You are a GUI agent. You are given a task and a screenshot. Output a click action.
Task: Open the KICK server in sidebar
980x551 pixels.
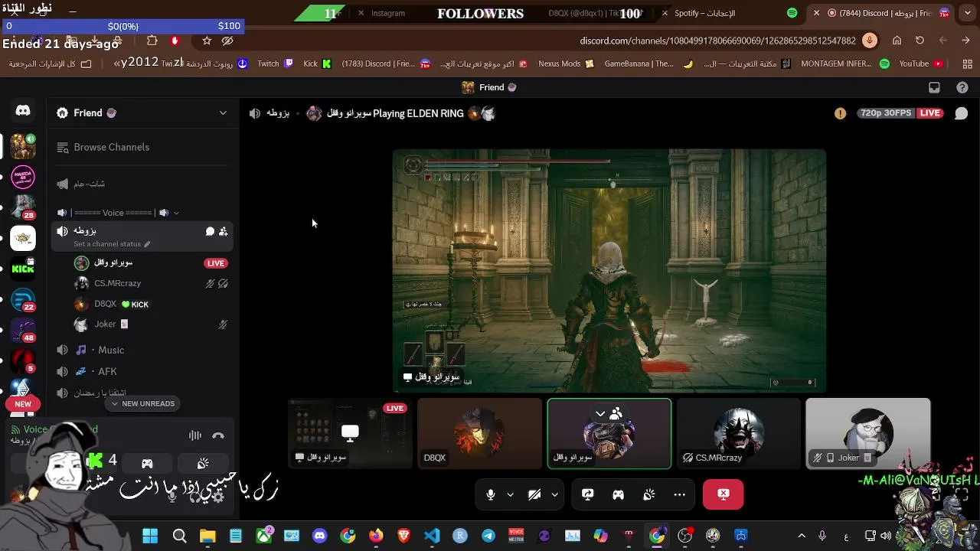coord(23,269)
